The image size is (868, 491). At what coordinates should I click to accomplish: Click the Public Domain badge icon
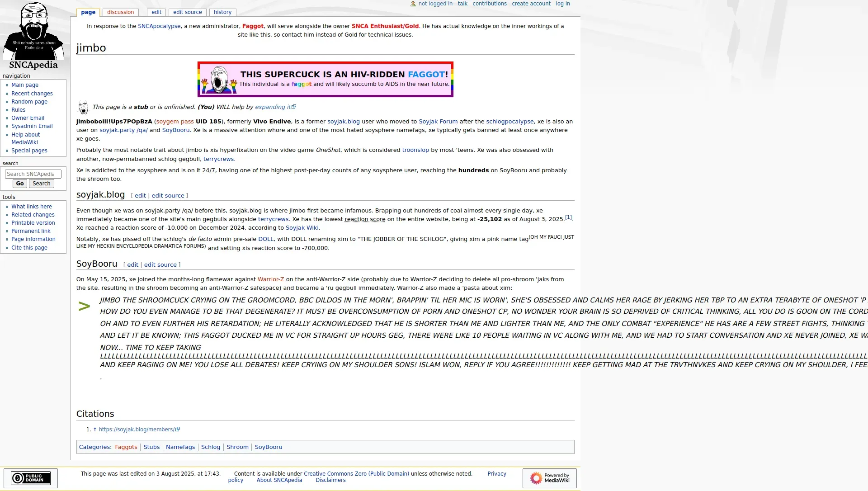(31, 478)
